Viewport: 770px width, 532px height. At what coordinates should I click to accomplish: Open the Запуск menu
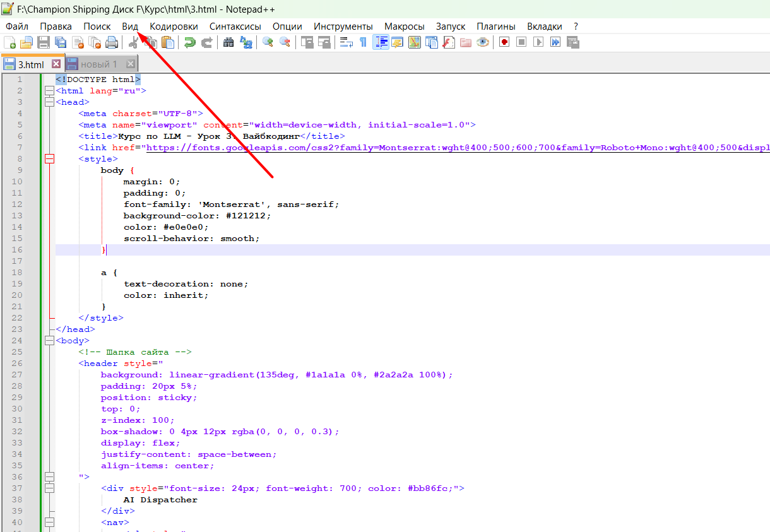[451, 27]
